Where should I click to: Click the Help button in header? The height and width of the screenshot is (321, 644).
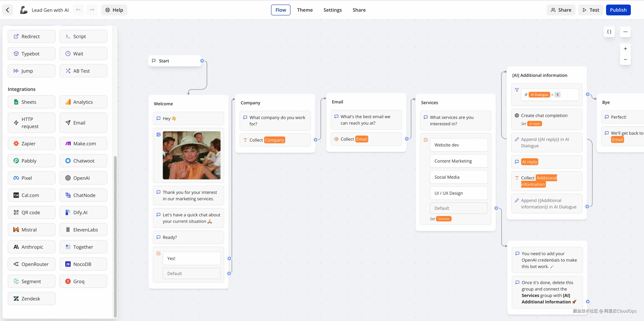point(114,10)
